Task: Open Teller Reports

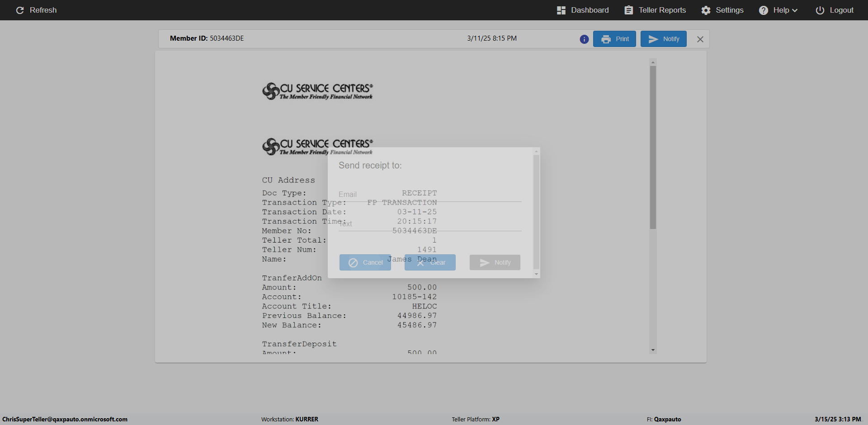Action: coord(655,10)
